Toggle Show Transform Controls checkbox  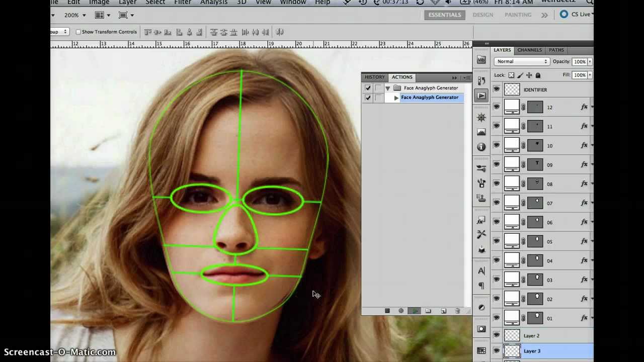pos(78,32)
